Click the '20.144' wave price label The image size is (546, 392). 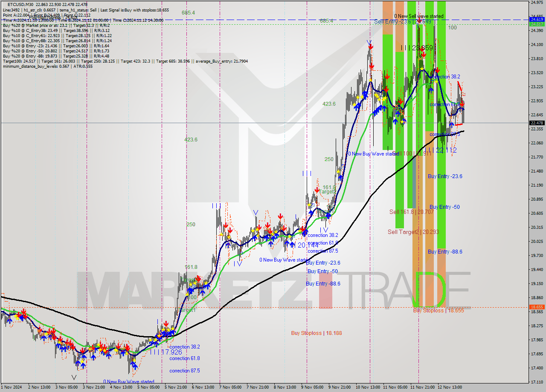(308, 245)
